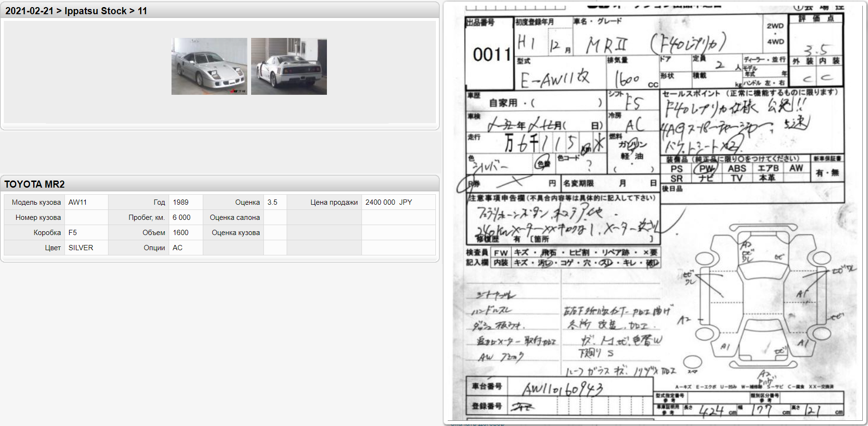Select the color value 'SILVER'
Viewport: 868px width, 426px height.
click(x=81, y=248)
